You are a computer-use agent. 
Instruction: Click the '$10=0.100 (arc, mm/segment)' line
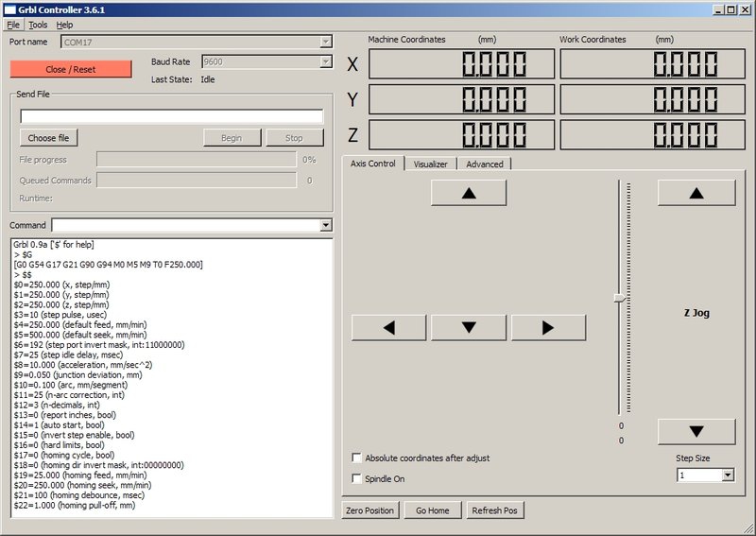[x=71, y=385]
